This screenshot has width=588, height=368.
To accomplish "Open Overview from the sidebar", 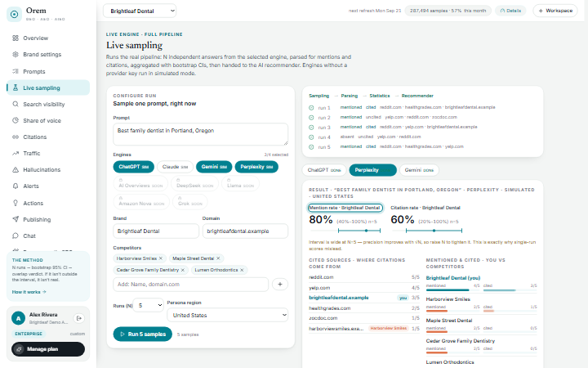I will tap(48, 38).
